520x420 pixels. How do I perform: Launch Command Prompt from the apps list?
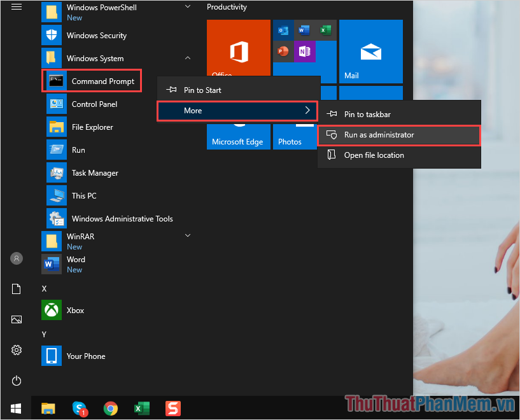[92, 81]
